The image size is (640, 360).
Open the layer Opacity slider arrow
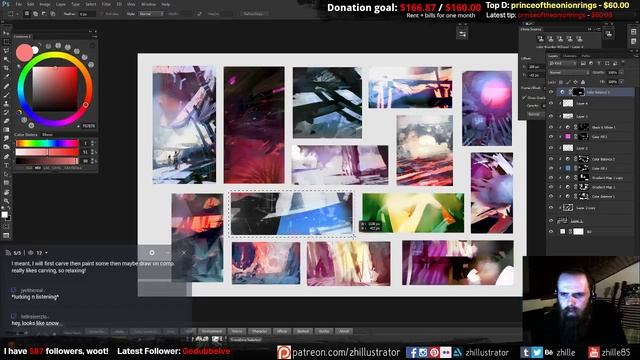coord(621,73)
